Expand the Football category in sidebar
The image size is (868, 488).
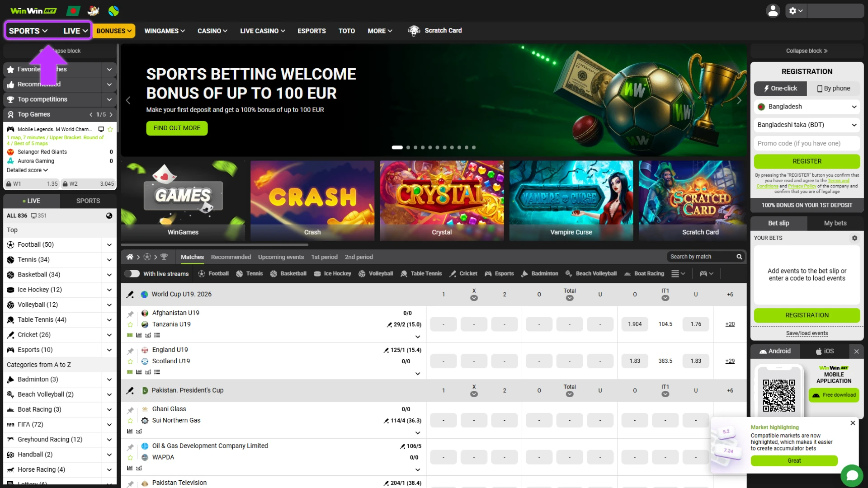tap(109, 244)
